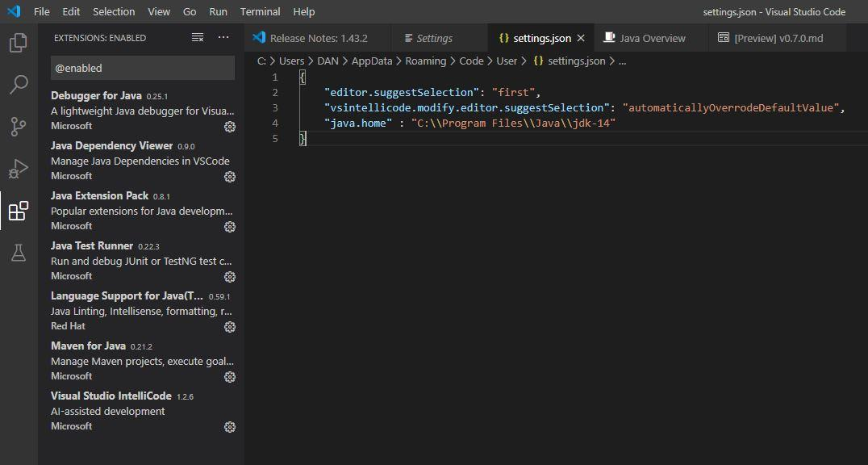Click line number 5 in the gutter

275,139
